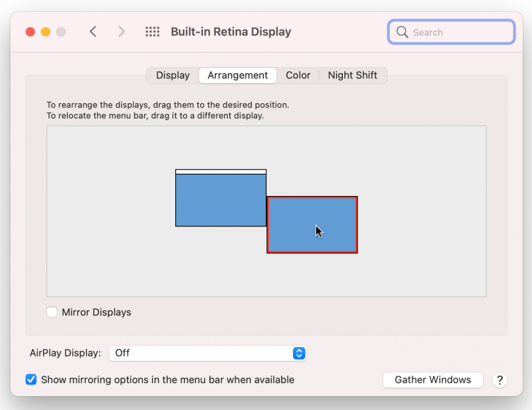Open the AirPlay Display dropdown
Screen dimensions: 532x410
208,353
